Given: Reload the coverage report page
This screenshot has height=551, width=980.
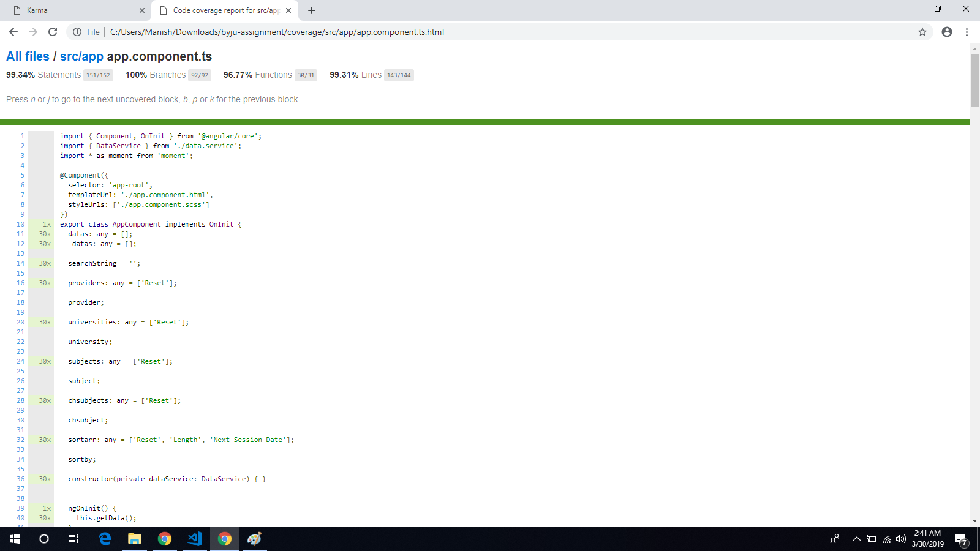Looking at the screenshot, I should [53, 32].
